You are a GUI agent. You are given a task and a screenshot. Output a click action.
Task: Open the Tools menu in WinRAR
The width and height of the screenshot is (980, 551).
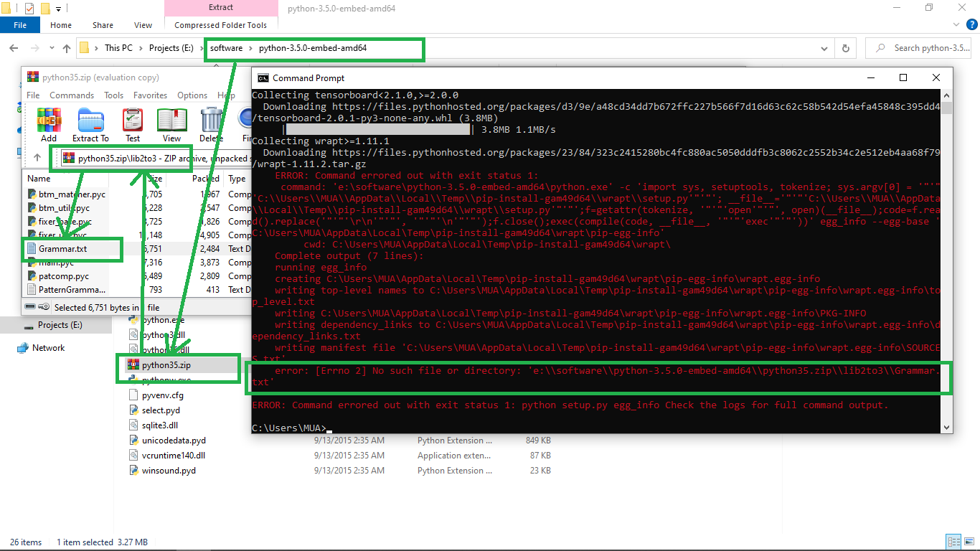113,95
